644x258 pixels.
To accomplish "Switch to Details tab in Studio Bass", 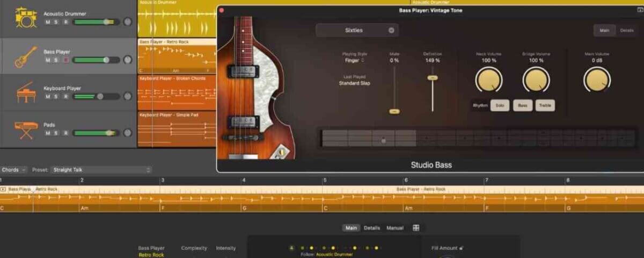I will click(627, 31).
